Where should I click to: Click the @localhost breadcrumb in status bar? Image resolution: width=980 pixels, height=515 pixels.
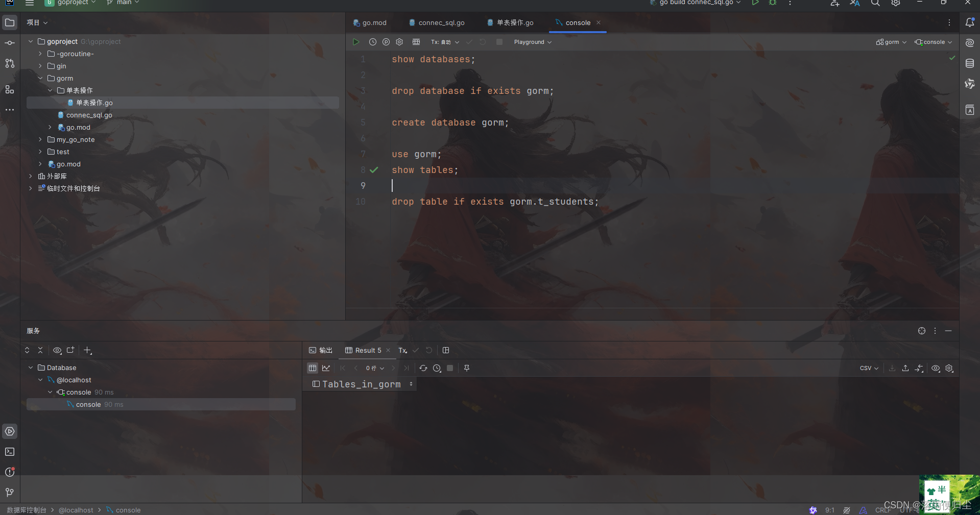click(x=76, y=510)
